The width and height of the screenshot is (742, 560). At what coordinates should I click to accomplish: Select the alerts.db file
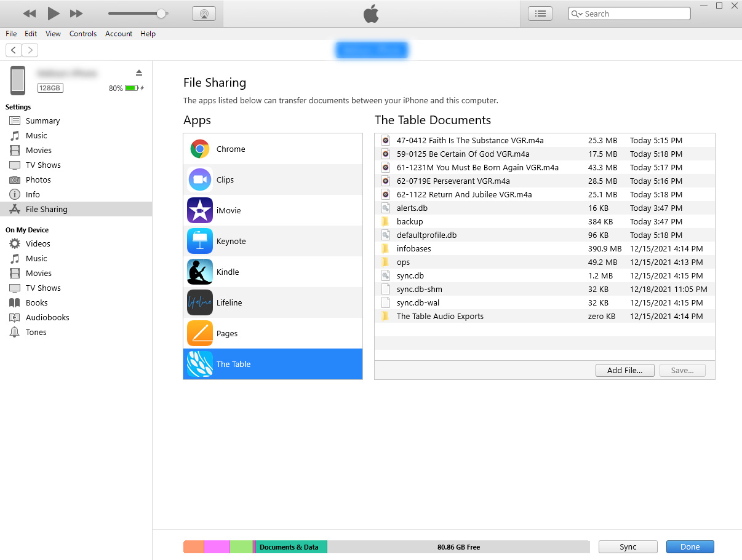coord(545,208)
